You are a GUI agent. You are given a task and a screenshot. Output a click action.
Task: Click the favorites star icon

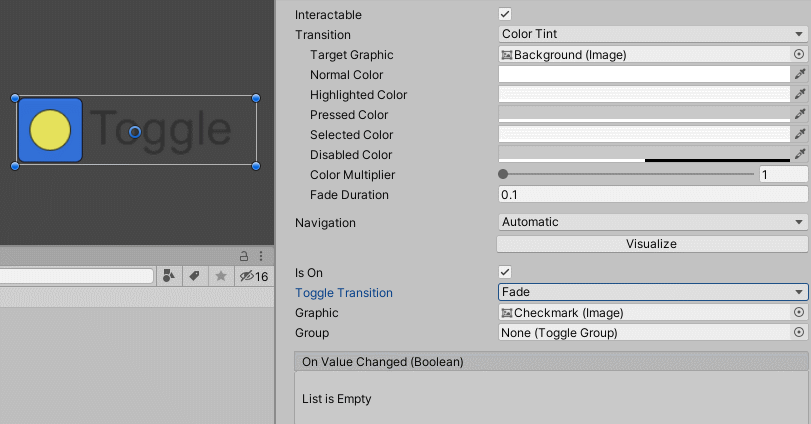coord(221,276)
